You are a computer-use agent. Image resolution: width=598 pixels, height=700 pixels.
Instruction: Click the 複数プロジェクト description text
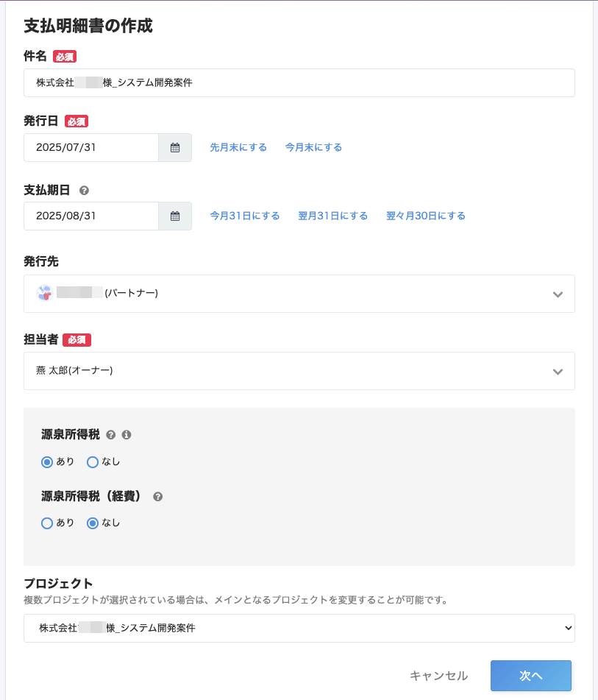pos(237,600)
